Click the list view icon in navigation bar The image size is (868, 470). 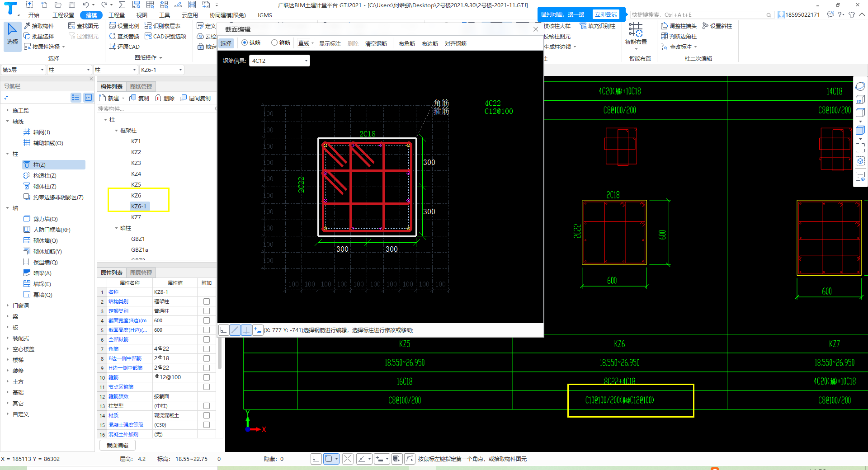pos(75,97)
